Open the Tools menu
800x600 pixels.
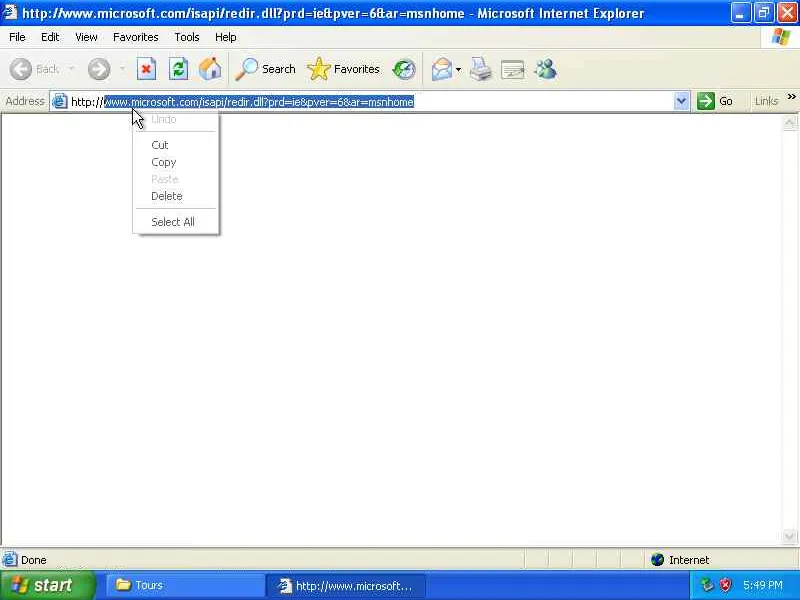coord(187,37)
